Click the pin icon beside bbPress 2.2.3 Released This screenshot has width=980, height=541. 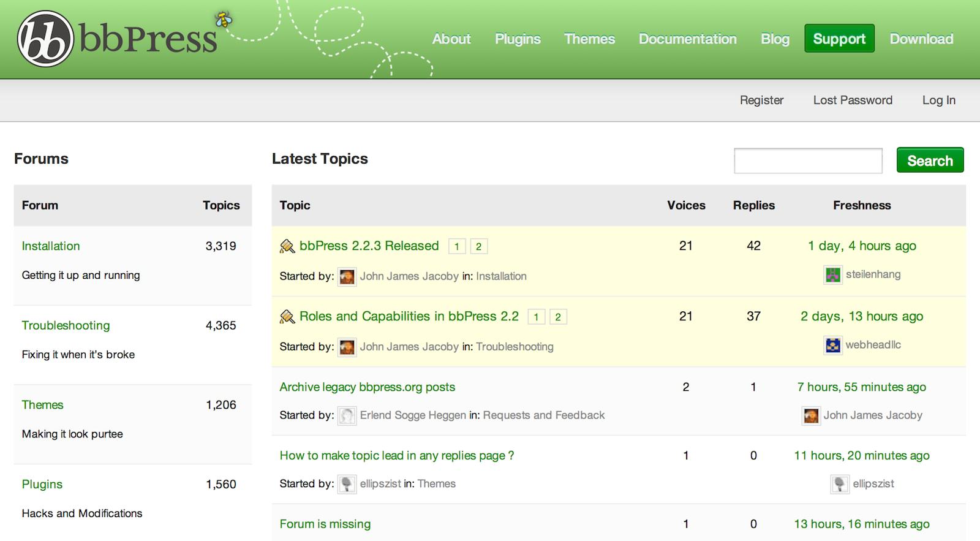pyautogui.click(x=287, y=246)
